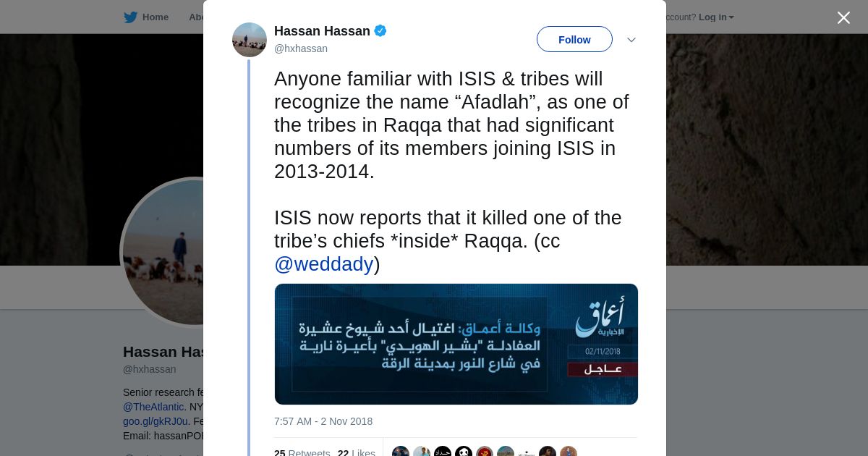
Task: Close the tweet overlay with X
Action: click(x=843, y=18)
